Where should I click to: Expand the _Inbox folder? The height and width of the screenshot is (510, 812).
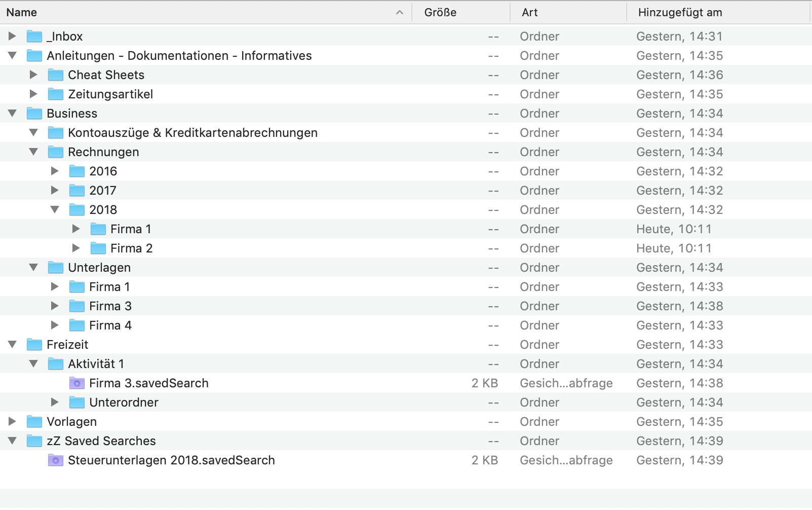click(12, 37)
